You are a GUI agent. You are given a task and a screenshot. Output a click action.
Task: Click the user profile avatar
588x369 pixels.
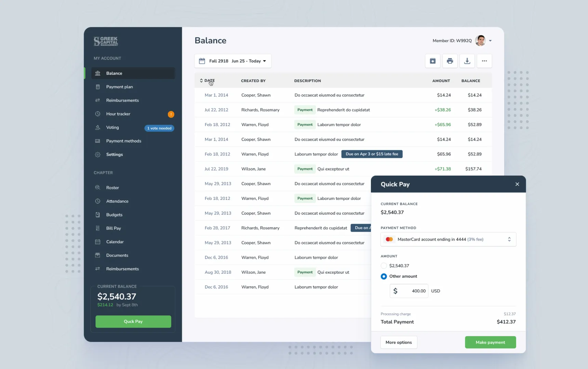click(x=480, y=41)
